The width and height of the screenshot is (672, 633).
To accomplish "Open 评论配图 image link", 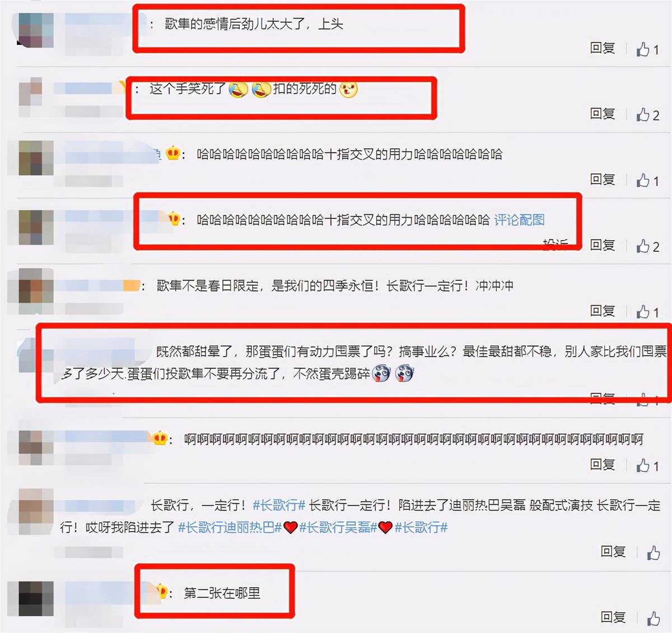I will pyautogui.click(x=519, y=220).
